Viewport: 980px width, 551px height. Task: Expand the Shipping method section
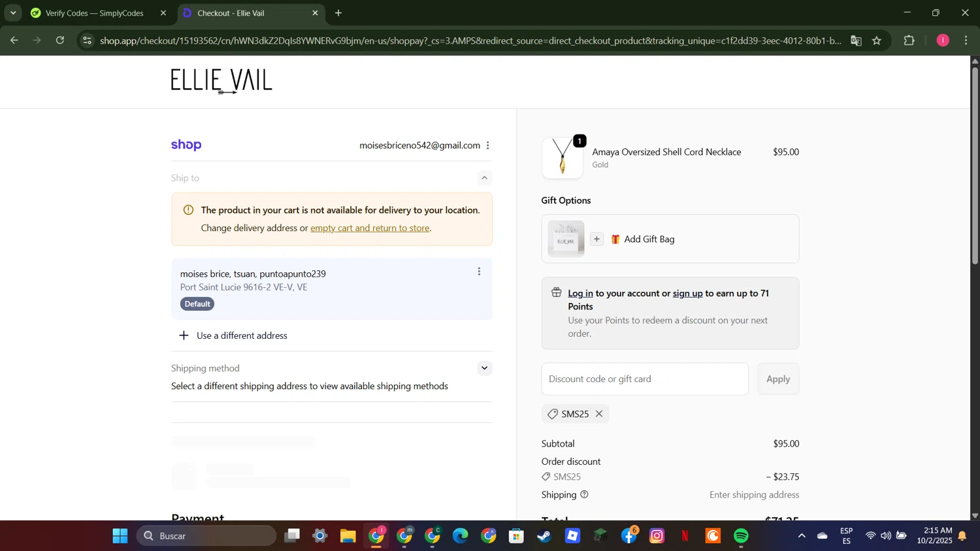[484, 368]
